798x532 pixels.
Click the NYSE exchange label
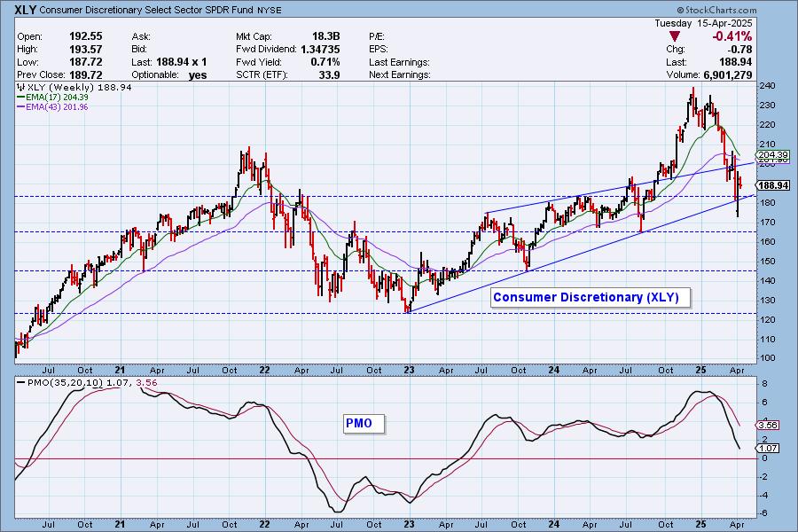[270, 10]
